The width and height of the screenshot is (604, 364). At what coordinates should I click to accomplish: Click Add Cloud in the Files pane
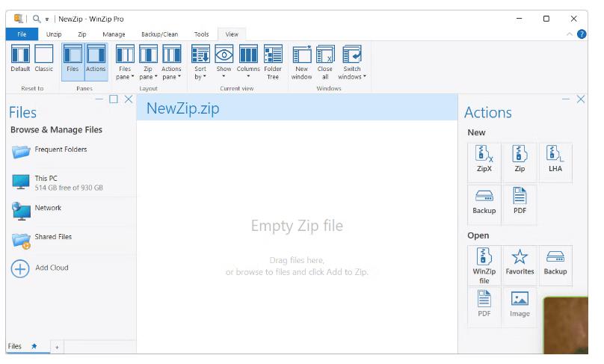(51, 268)
